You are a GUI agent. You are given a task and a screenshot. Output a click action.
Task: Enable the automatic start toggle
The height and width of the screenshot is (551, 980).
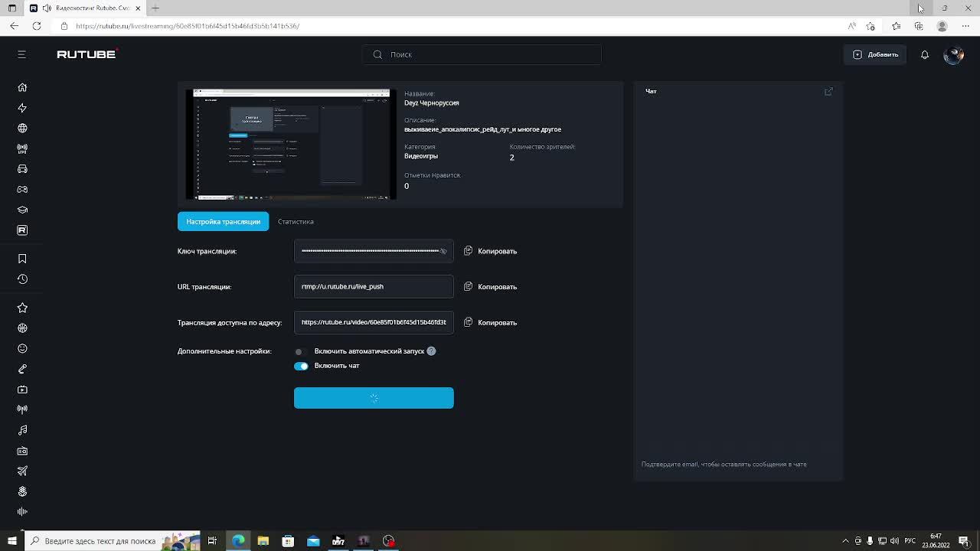pos(301,351)
